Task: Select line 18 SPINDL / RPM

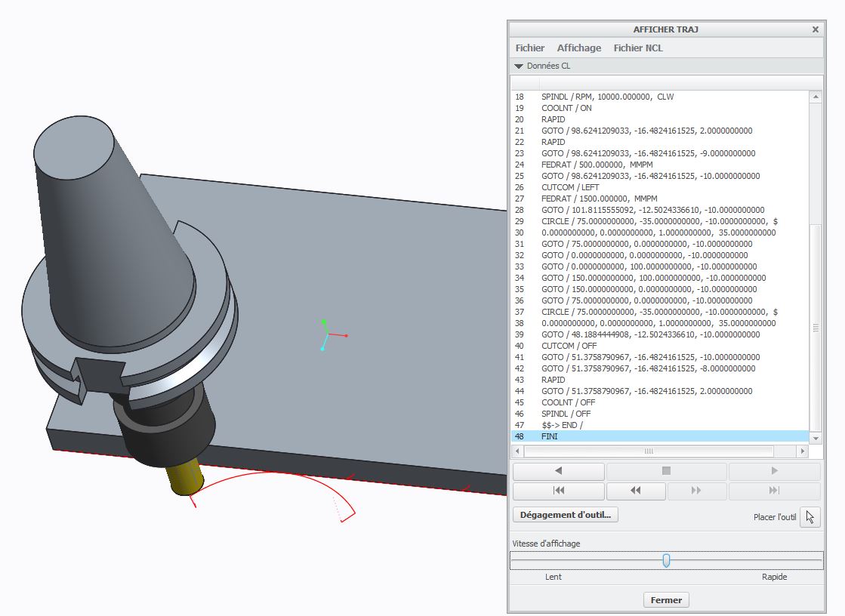Action: click(660, 97)
